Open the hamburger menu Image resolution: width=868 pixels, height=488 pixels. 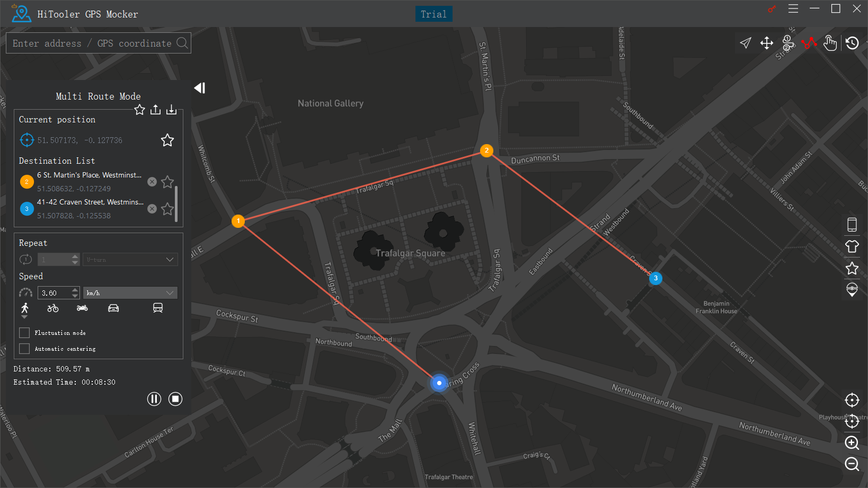[793, 9]
